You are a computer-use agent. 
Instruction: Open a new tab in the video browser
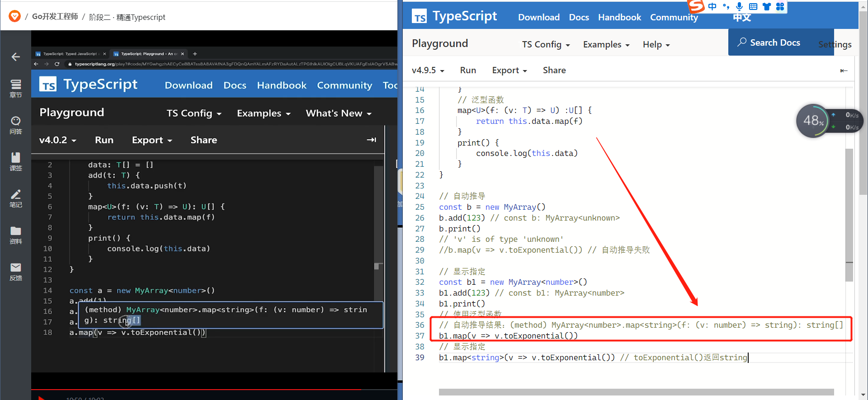pos(195,54)
